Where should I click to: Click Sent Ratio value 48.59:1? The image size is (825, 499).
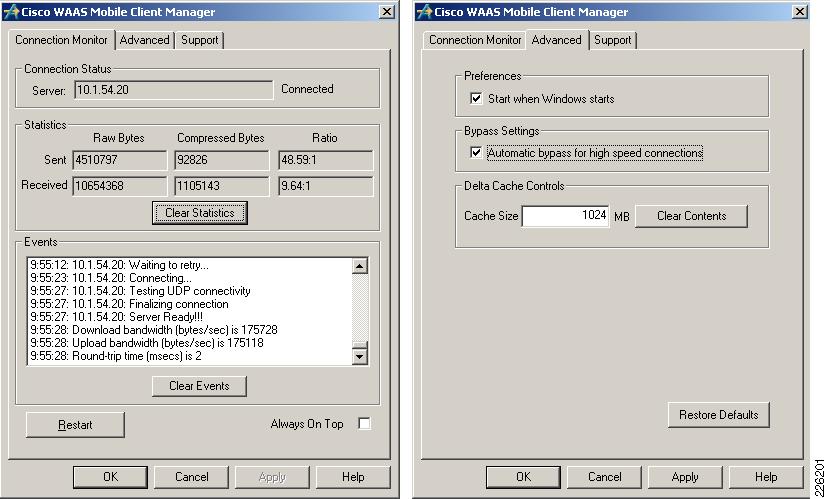(x=326, y=160)
